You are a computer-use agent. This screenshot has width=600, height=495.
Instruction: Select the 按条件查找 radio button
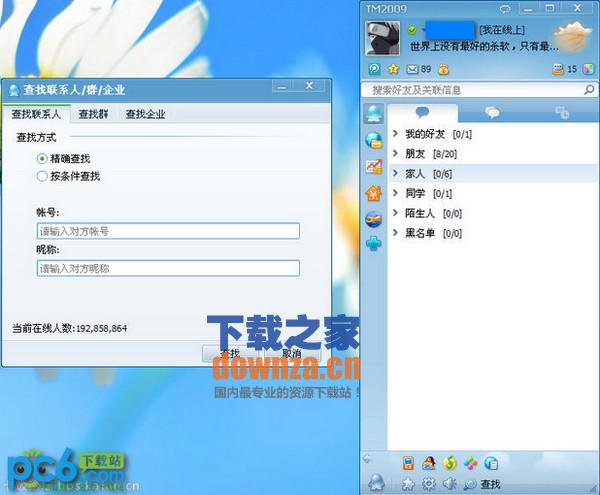[x=42, y=176]
